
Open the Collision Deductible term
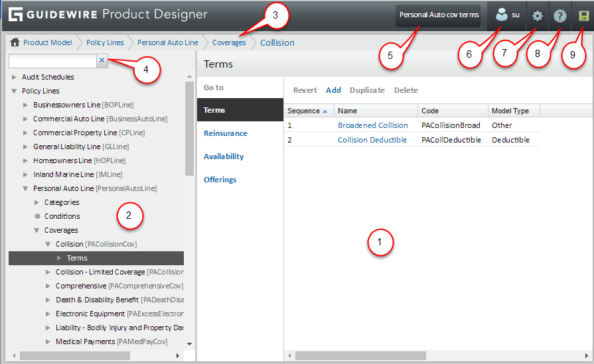tap(372, 140)
